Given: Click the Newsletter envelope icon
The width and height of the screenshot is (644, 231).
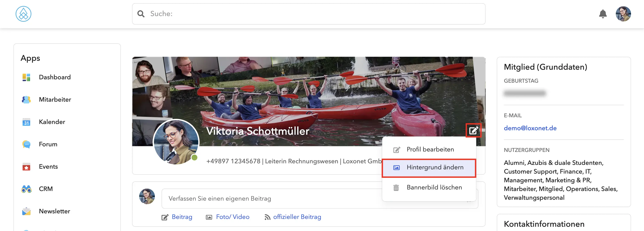Looking at the screenshot, I should (26, 211).
